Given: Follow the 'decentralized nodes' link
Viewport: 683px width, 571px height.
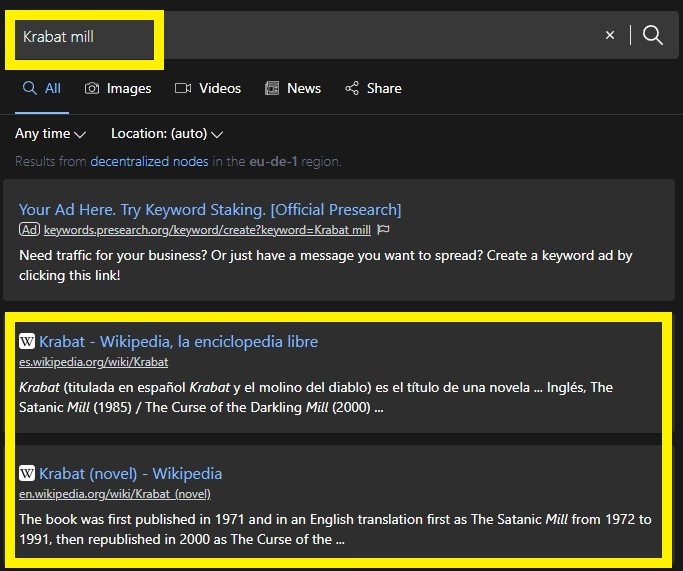Looking at the screenshot, I should pos(149,162).
